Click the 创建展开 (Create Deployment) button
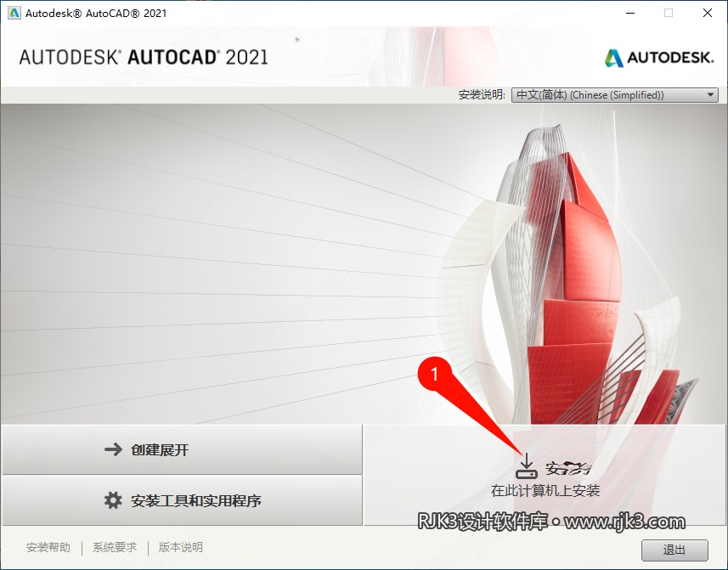The height and width of the screenshot is (570, 728). pos(182,449)
